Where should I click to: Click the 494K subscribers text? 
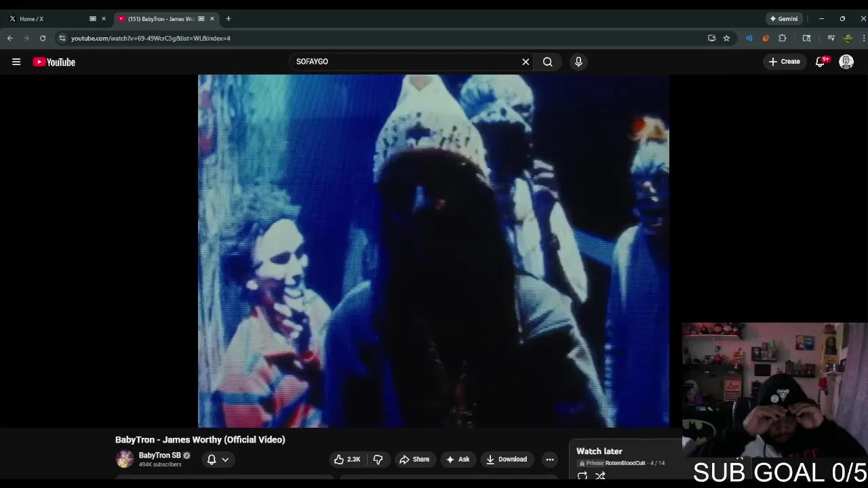pyautogui.click(x=160, y=465)
